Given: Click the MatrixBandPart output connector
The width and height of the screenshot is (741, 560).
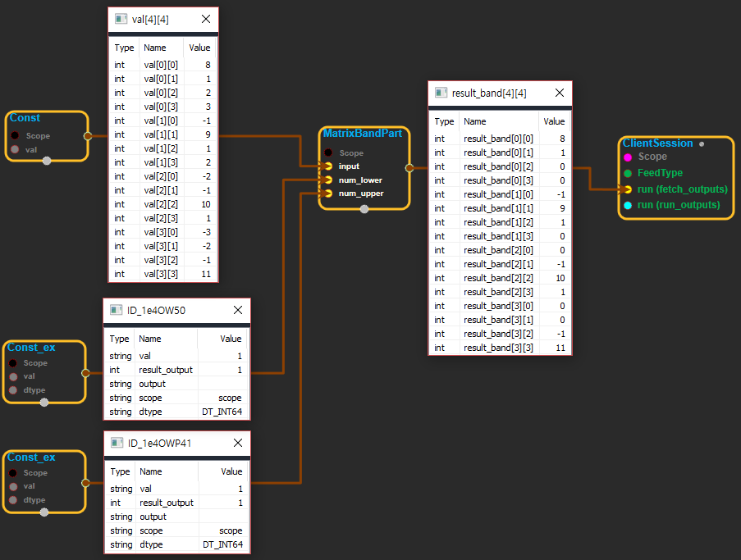Looking at the screenshot, I should (x=409, y=167).
